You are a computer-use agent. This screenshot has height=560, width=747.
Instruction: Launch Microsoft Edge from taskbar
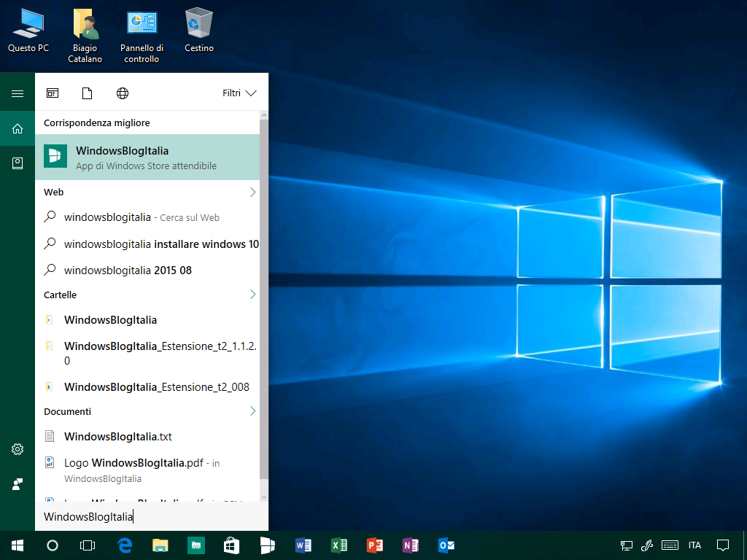[125, 545]
